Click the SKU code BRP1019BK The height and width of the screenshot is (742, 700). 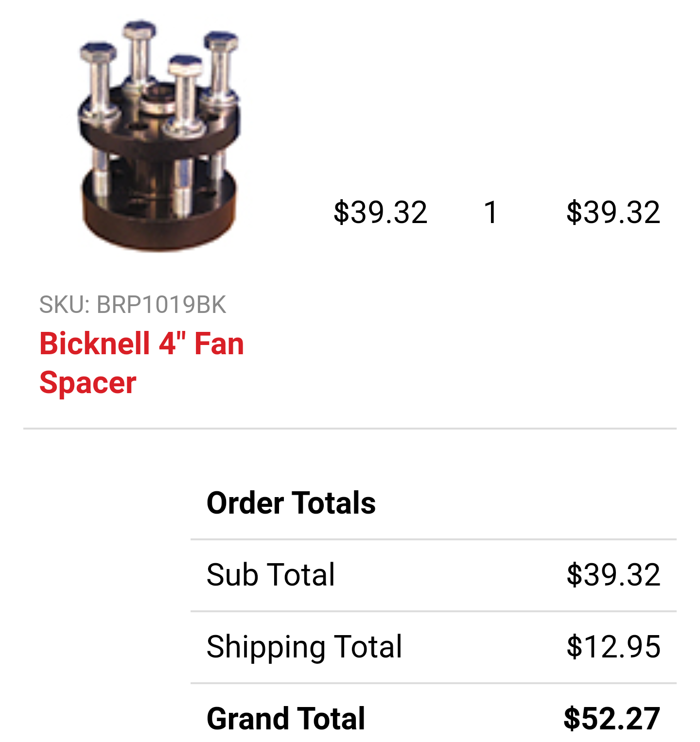(161, 305)
